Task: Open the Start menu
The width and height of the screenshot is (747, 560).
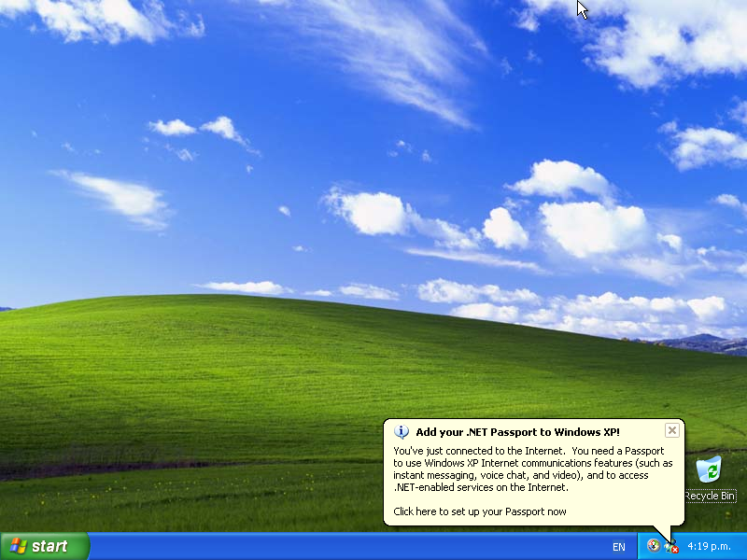Action: (x=44, y=546)
